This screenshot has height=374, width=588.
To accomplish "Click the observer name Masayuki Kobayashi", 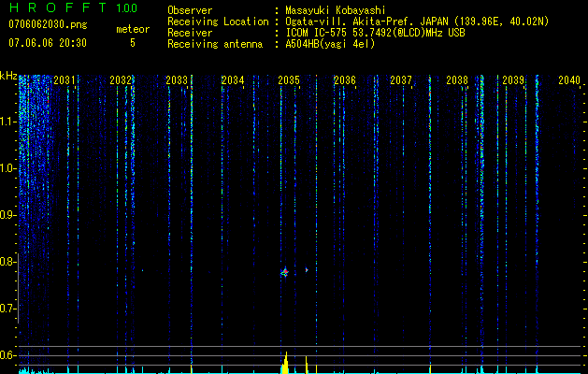I will coord(336,10).
